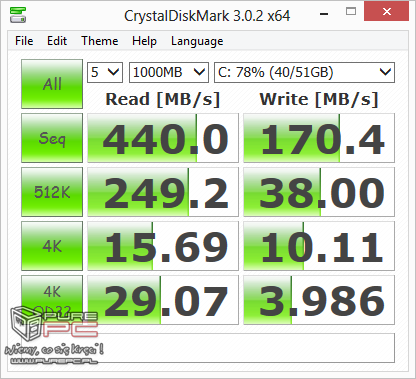Click the Seq read result 440.0
The image size is (416, 379).
click(163, 138)
